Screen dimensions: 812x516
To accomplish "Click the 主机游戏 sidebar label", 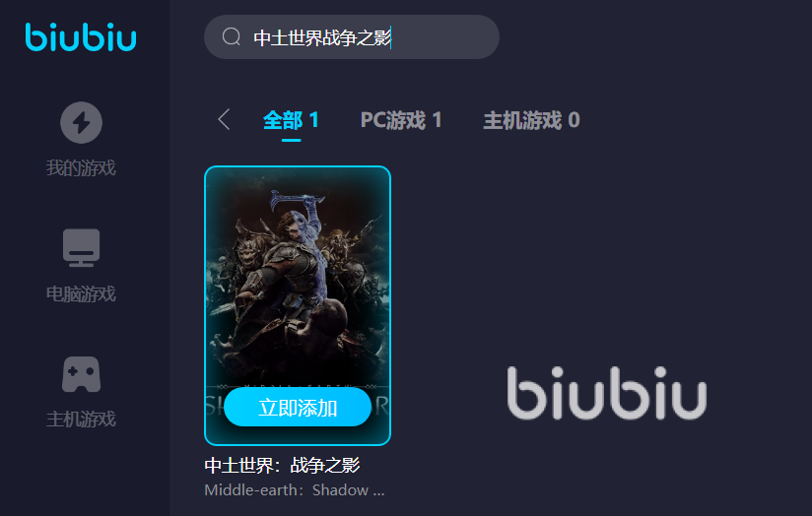I will coord(82,419).
